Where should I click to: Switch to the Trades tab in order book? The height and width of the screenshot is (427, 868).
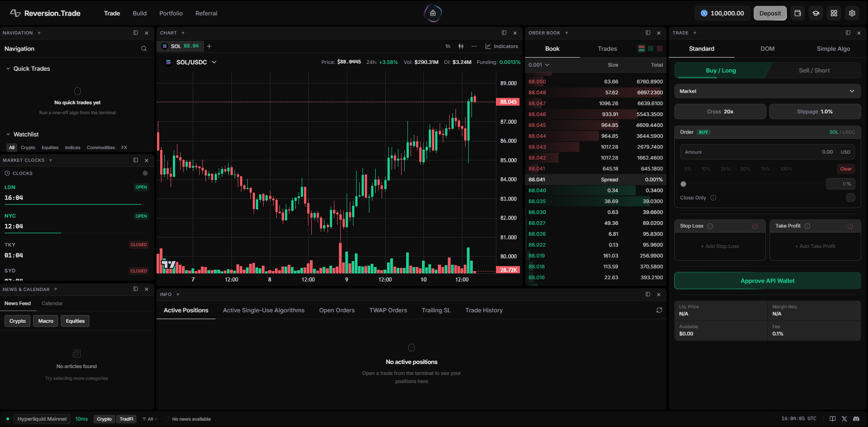[607, 49]
